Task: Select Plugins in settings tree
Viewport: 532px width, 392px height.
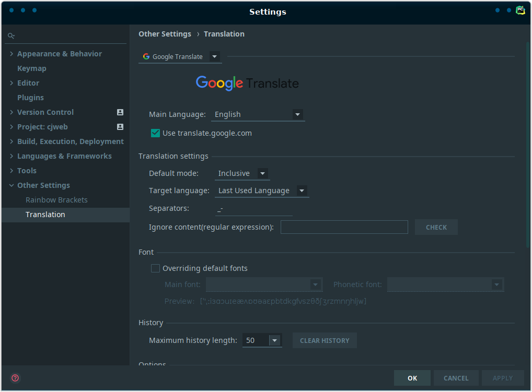Action: [30, 98]
